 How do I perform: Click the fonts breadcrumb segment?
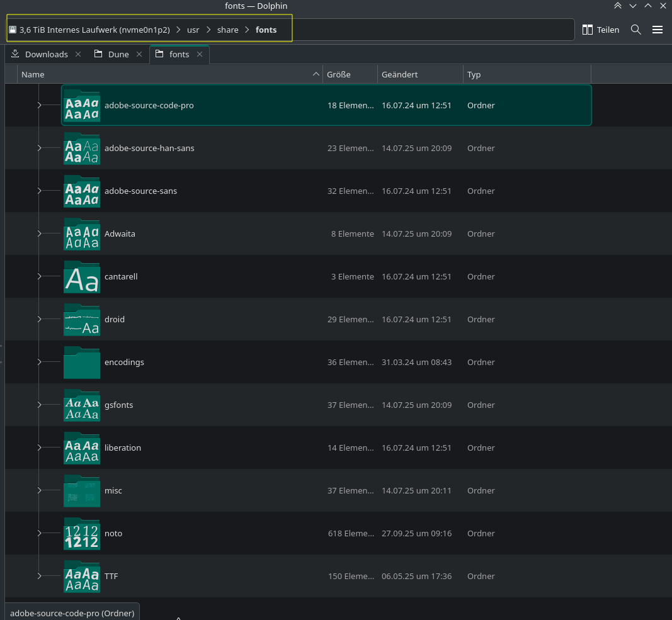266,30
